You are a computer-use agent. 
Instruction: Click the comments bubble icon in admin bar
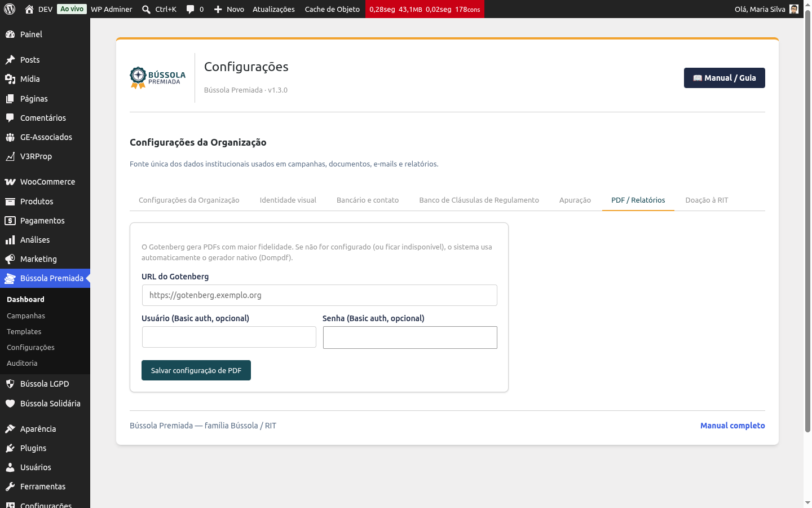click(191, 9)
